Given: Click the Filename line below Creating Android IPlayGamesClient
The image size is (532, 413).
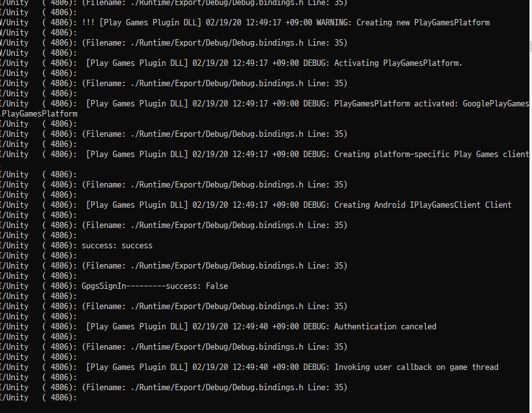Looking at the screenshot, I should 215,226.
